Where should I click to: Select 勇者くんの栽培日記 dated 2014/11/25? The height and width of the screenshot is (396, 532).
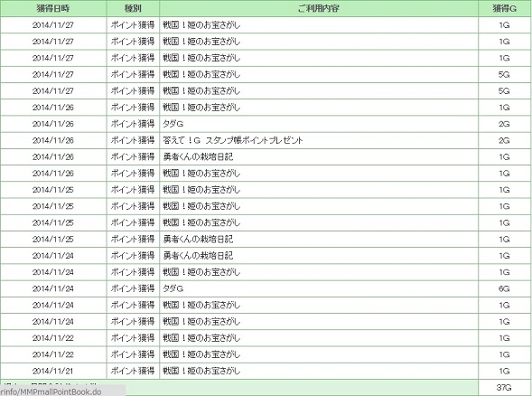[198, 239]
